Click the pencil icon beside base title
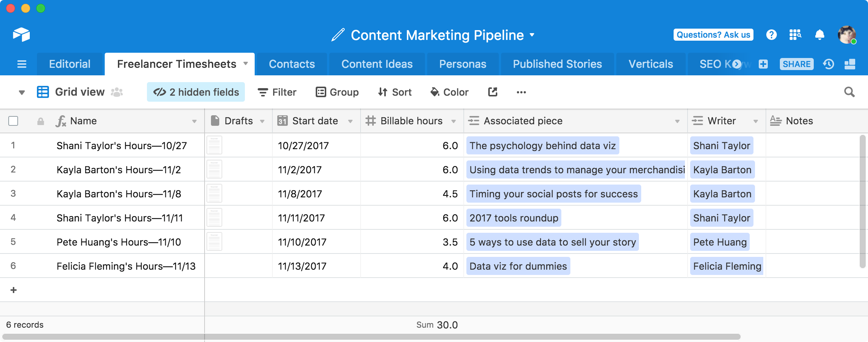This screenshot has height=342, width=868. tap(338, 35)
